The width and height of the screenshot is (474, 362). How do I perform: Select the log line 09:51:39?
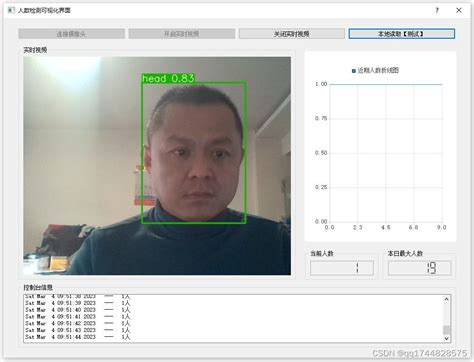pos(77,303)
